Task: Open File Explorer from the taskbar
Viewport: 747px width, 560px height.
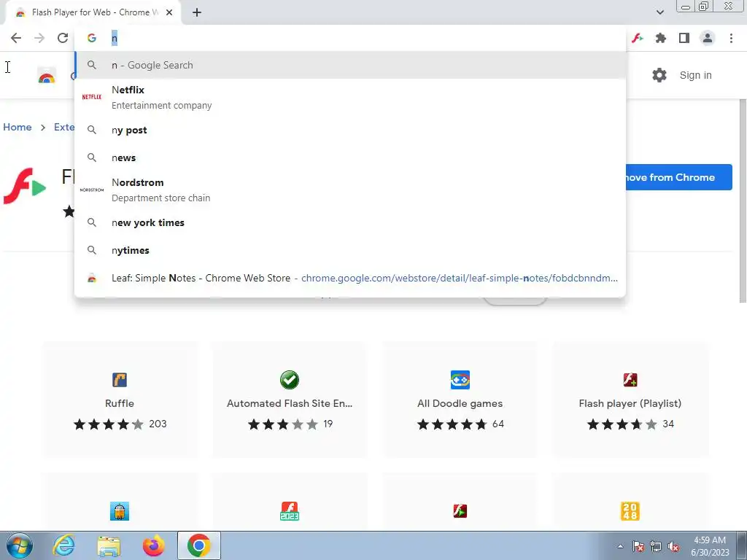Action: [109, 545]
